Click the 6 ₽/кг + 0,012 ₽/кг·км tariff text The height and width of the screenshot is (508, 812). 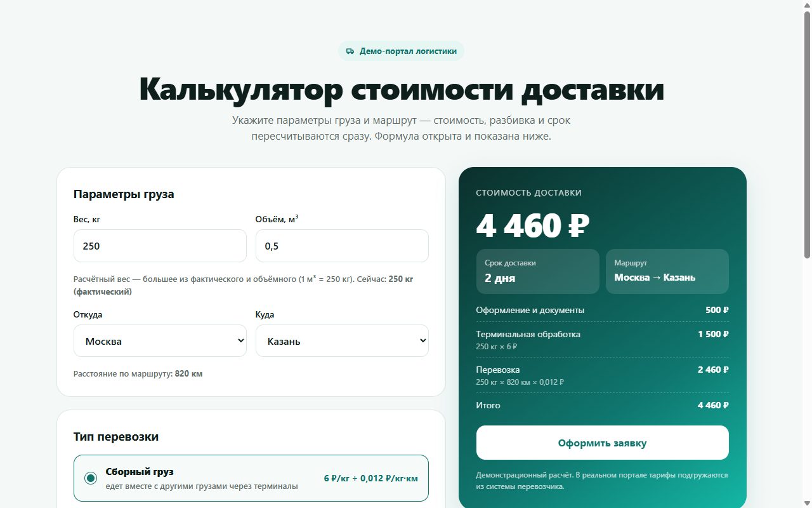click(370, 478)
